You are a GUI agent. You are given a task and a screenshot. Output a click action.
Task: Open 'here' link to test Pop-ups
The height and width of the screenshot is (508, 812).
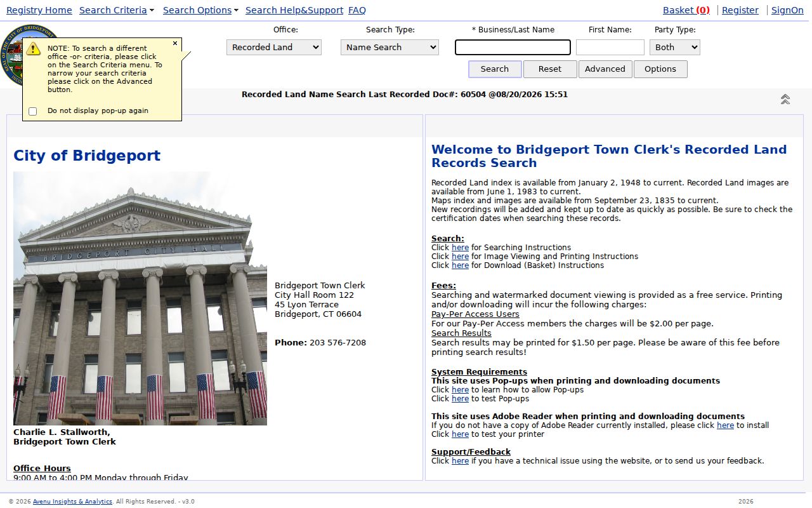coord(460,399)
